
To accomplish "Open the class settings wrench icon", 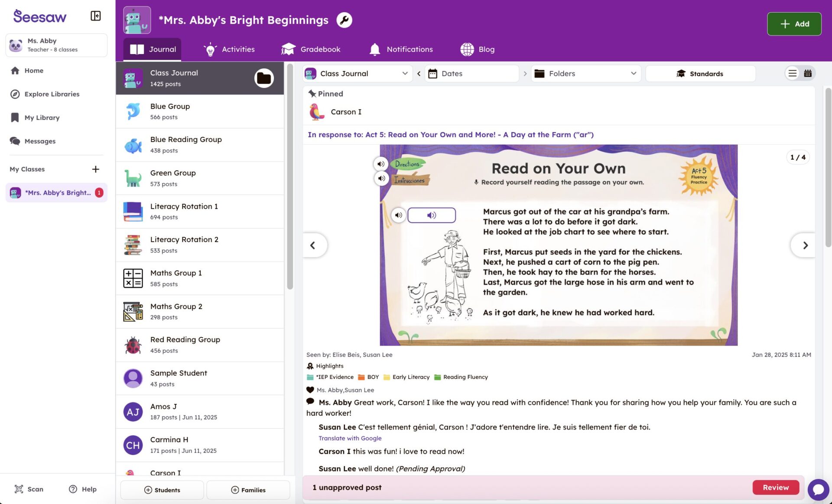I will (344, 20).
